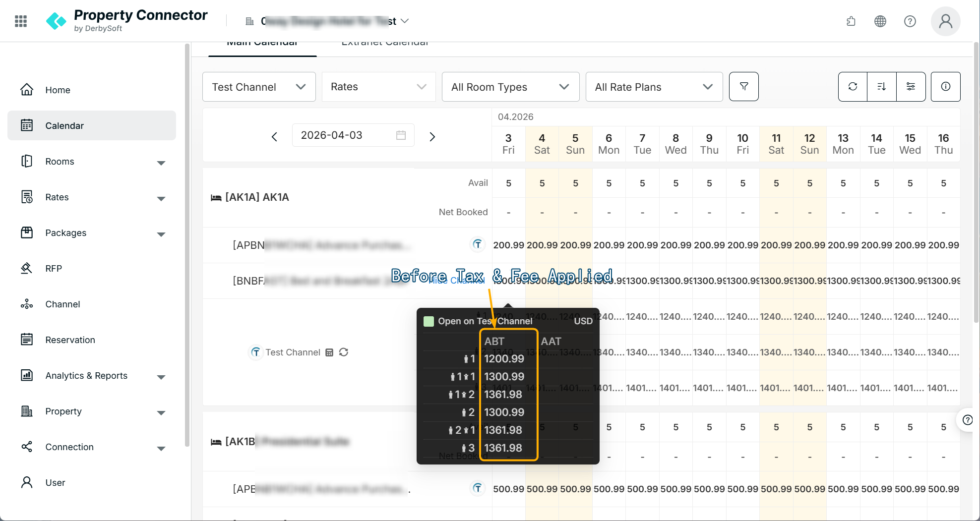Click the 200.99 rate under 3 Fri
The width and height of the screenshot is (980, 521).
click(x=508, y=245)
